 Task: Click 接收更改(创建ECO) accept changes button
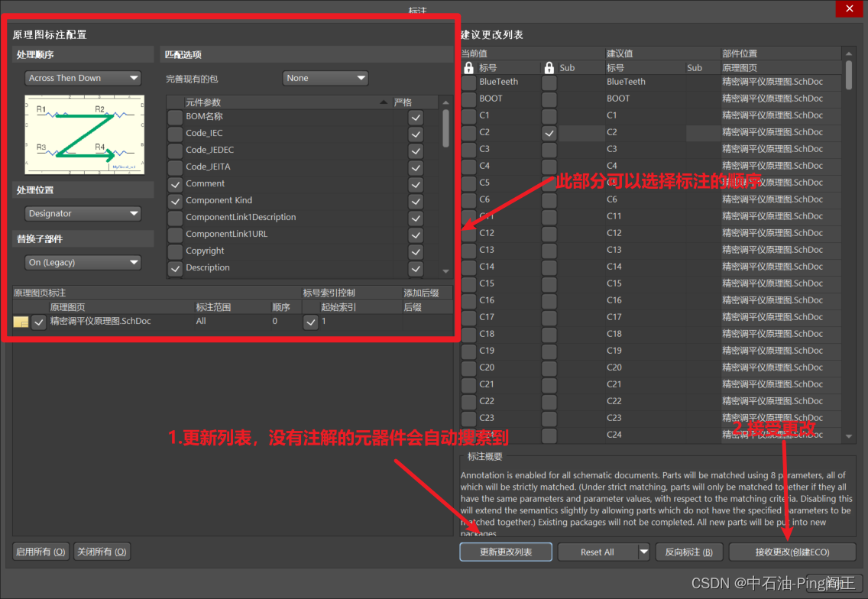[x=792, y=552]
